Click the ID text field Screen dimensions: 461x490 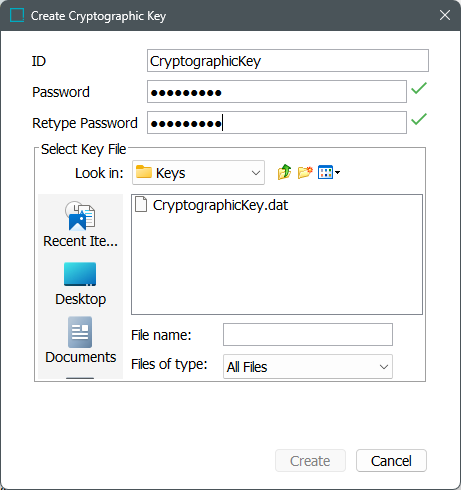coord(288,61)
